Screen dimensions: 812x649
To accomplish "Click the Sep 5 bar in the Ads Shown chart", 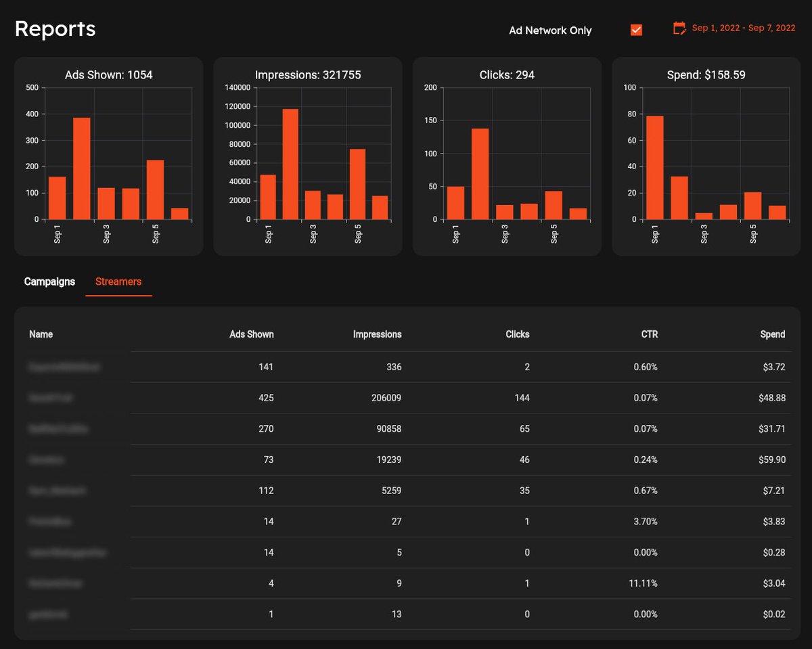I will tap(155, 189).
